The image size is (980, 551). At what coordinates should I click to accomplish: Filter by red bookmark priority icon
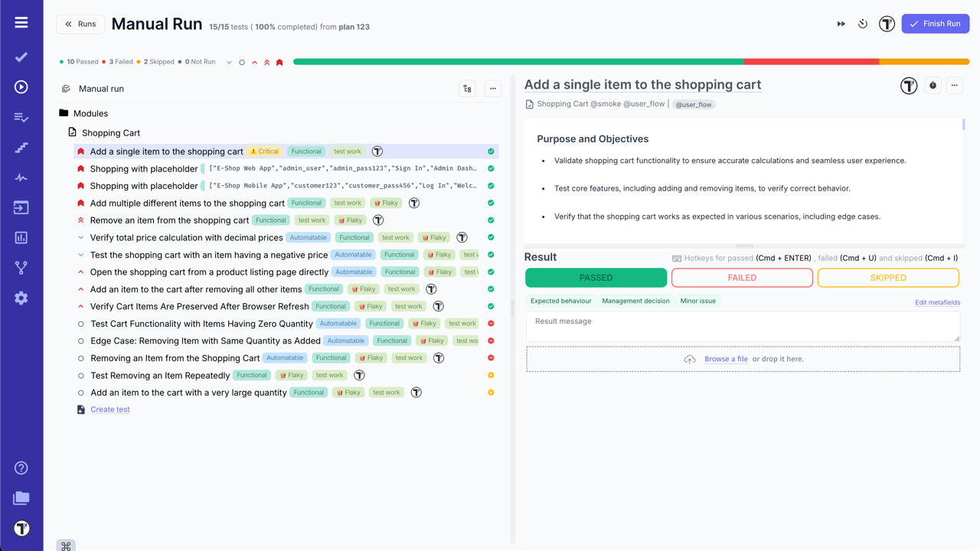click(x=279, y=62)
